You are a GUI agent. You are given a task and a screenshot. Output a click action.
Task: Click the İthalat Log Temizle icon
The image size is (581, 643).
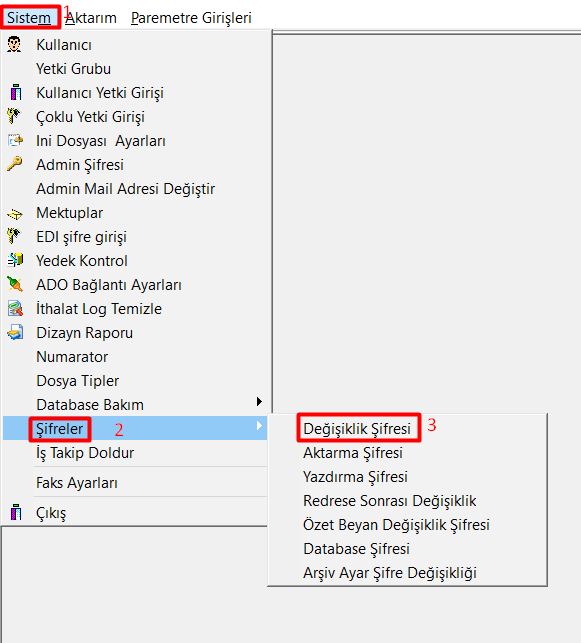point(15,308)
